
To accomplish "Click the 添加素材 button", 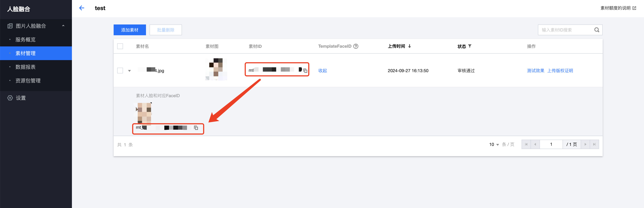I will pyautogui.click(x=129, y=30).
